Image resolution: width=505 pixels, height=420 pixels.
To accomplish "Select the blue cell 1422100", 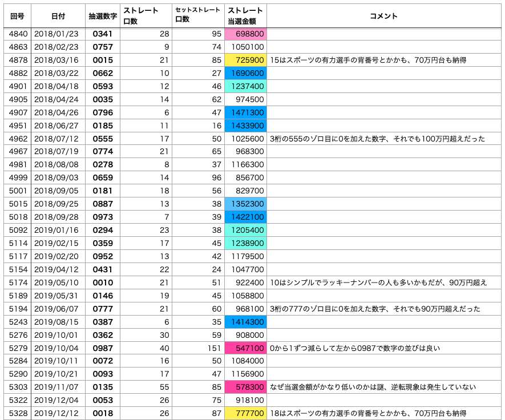I will click(245, 217).
